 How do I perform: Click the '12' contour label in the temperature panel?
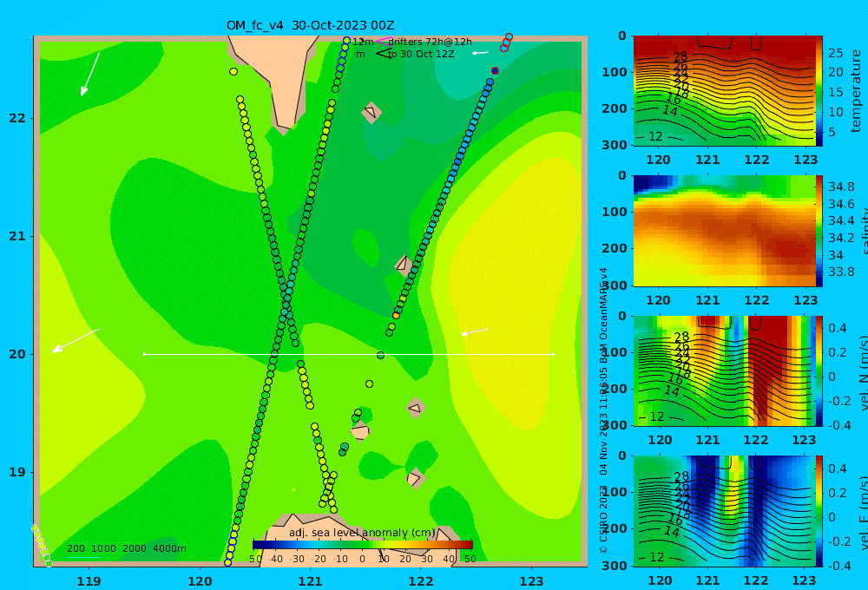655,136
